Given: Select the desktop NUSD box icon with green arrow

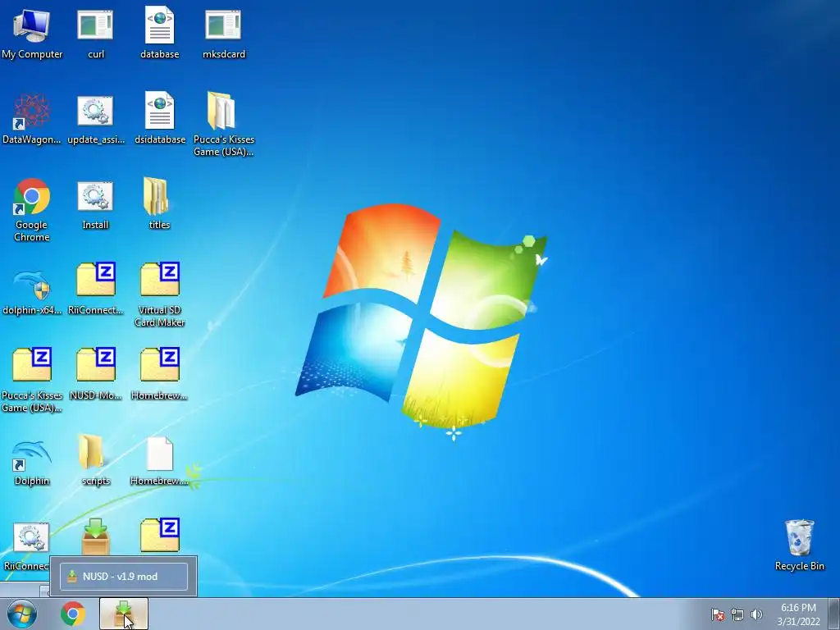Looking at the screenshot, I should (95, 536).
